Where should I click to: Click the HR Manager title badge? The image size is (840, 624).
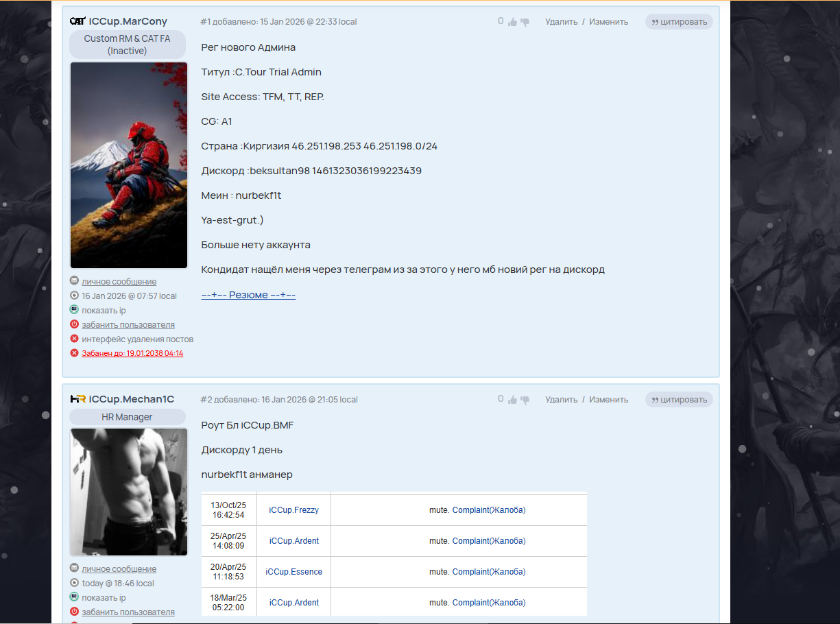128,417
